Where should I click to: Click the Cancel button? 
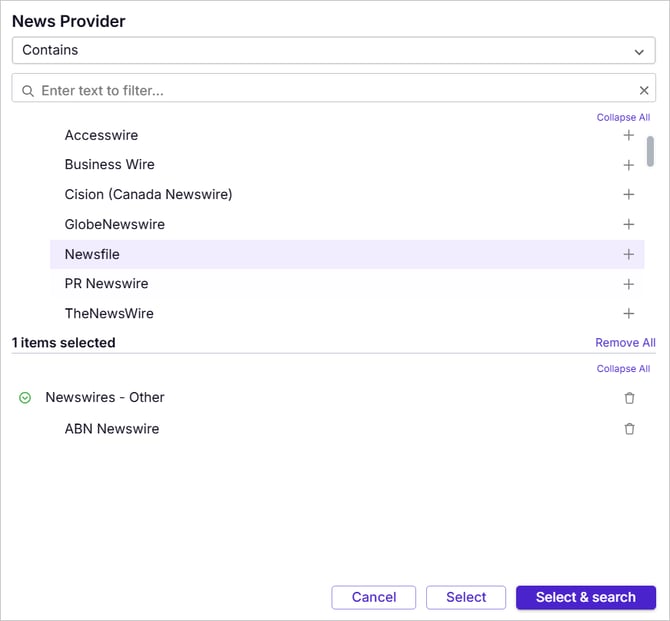coord(373,597)
